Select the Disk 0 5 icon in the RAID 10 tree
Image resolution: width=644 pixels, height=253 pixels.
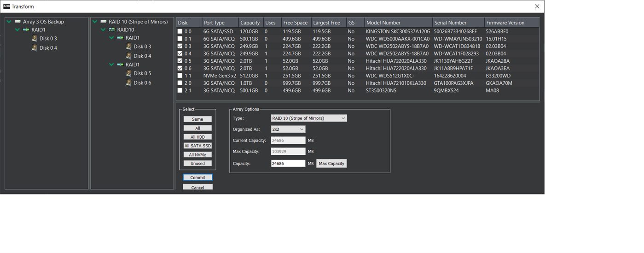tap(129, 74)
